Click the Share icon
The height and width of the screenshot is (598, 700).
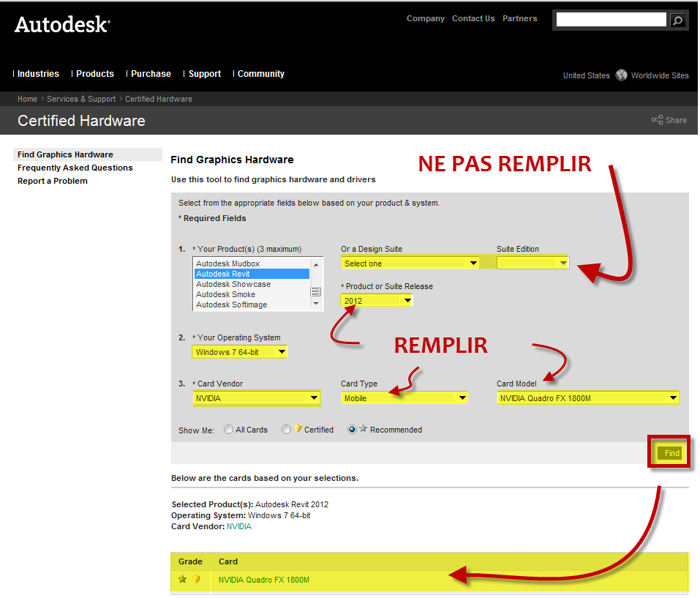point(657,120)
